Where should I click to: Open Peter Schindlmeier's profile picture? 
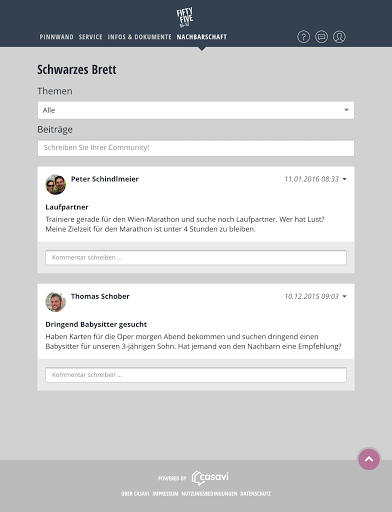(56, 184)
